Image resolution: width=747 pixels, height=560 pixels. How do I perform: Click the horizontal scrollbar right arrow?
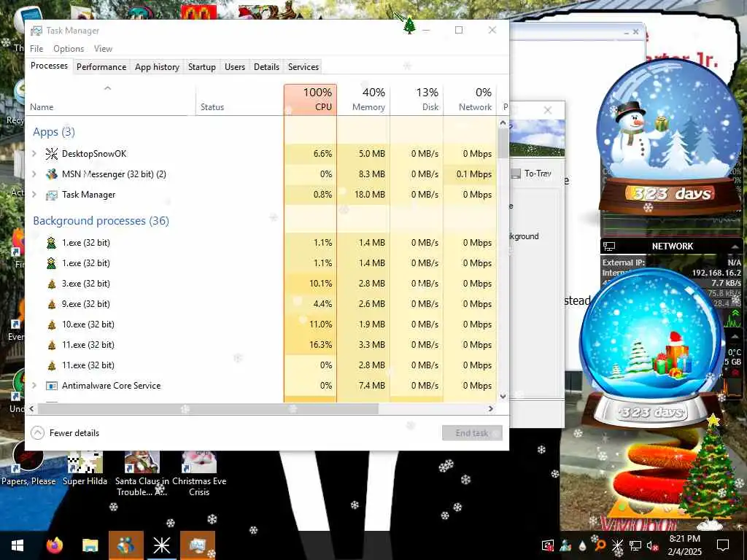491,408
